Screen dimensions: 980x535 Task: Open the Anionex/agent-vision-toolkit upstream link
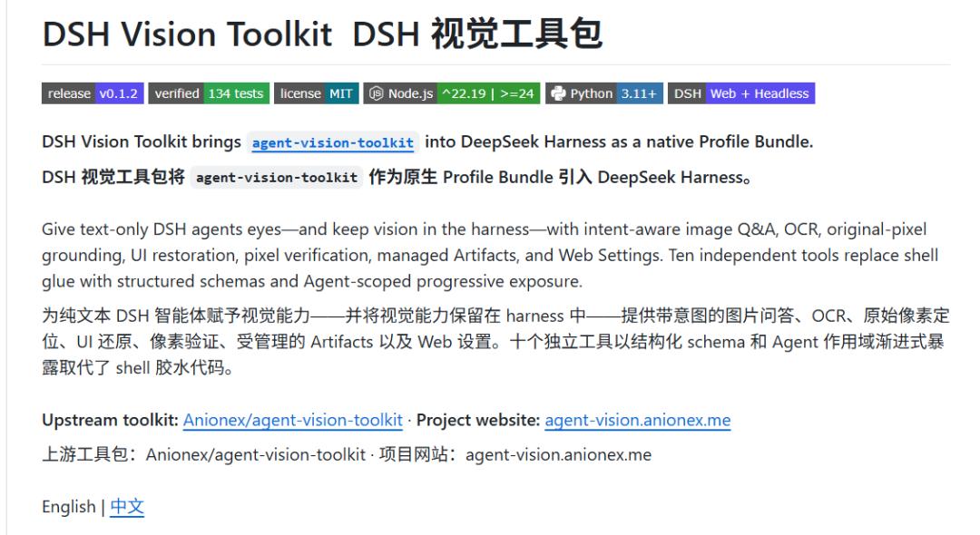pos(292,420)
